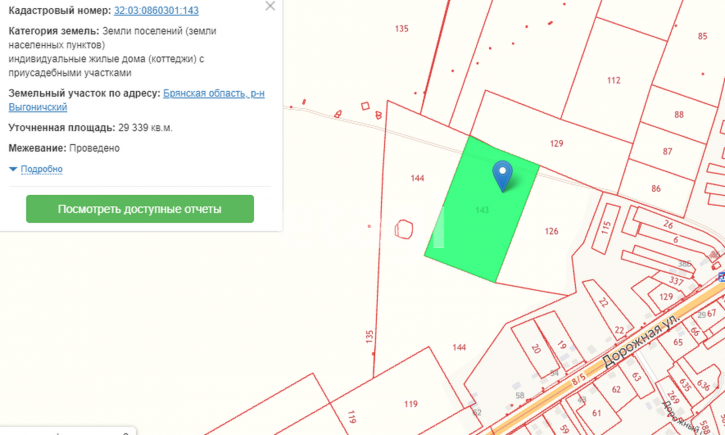Open cadastral number 32:03:0860301:143 link
This screenshot has height=435, width=725.
156,10
